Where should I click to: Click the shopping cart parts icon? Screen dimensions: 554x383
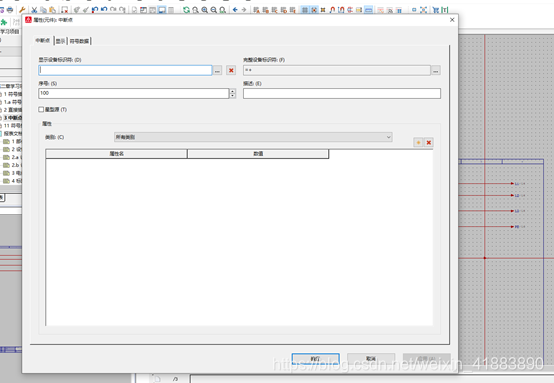(436, 10)
